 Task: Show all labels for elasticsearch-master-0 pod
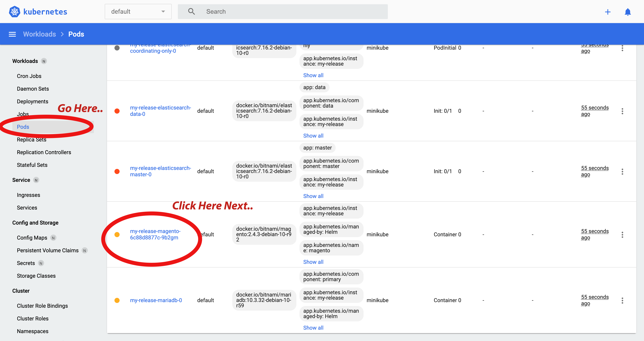tap(313, 196)
